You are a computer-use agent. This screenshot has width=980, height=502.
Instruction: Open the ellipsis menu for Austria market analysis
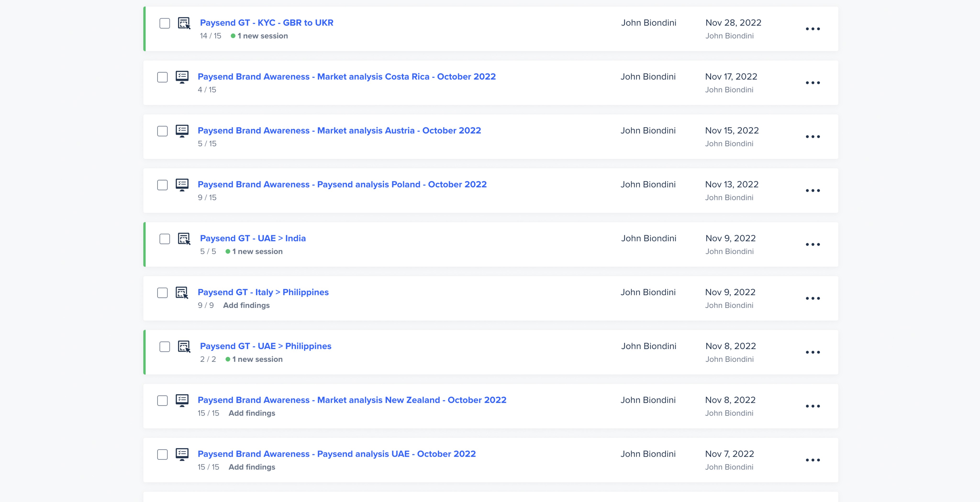[813, 137]
